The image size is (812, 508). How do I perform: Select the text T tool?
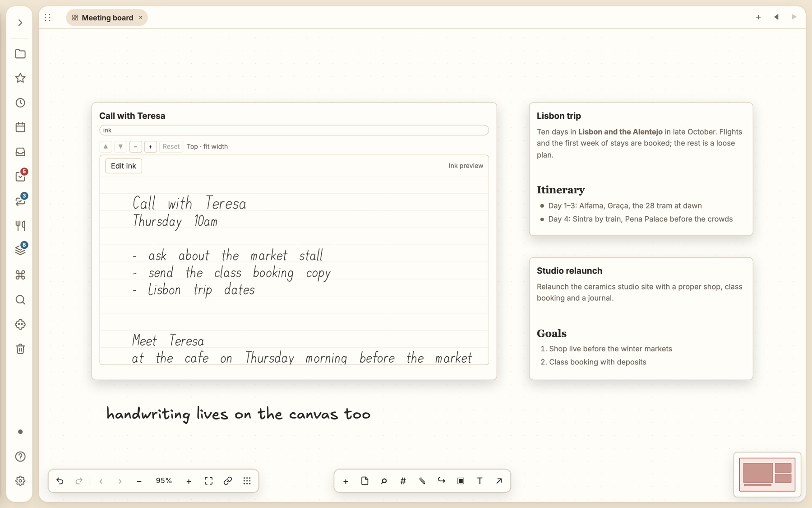tap(480, 481)
